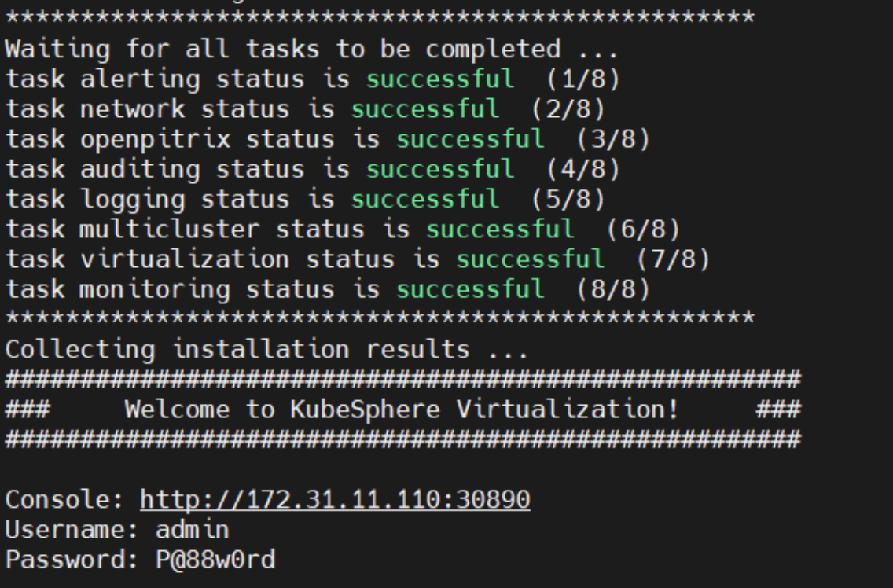893x588 pixels.
Task: Click the word 'openpitrix' in task list
Action: click(155, 139)
